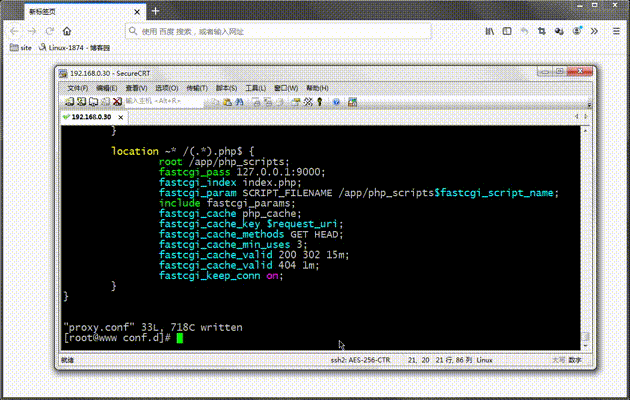Click the paste icon in SecureCRT toolbar
This screenshot has height=400, width=630.
coord(227,102)
